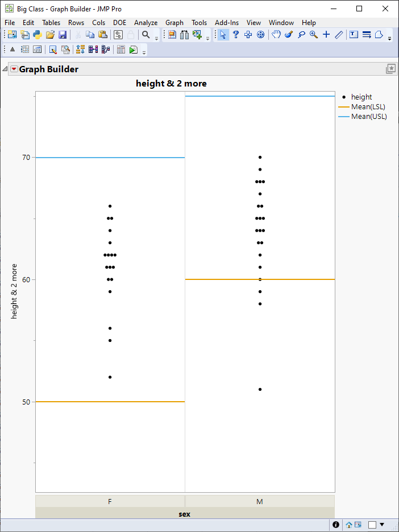Click the graph title 'height & 2 more'

point(171,84)
